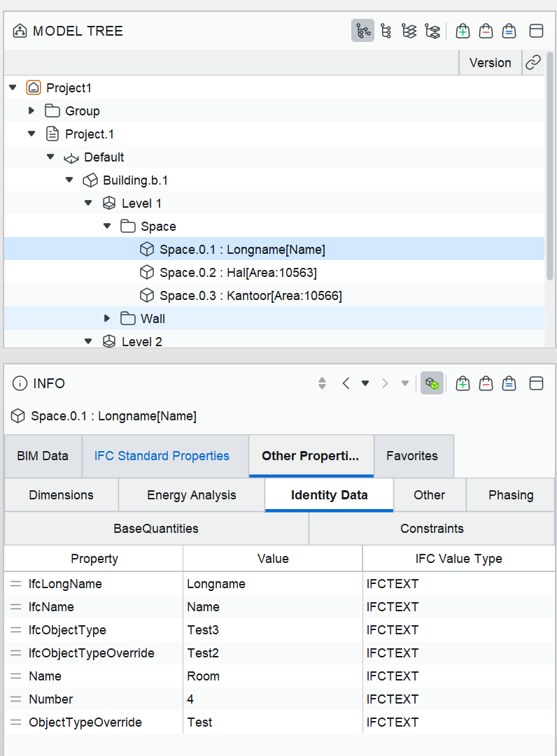Switch to the Other sub-tab

click(x=429, y=494)
